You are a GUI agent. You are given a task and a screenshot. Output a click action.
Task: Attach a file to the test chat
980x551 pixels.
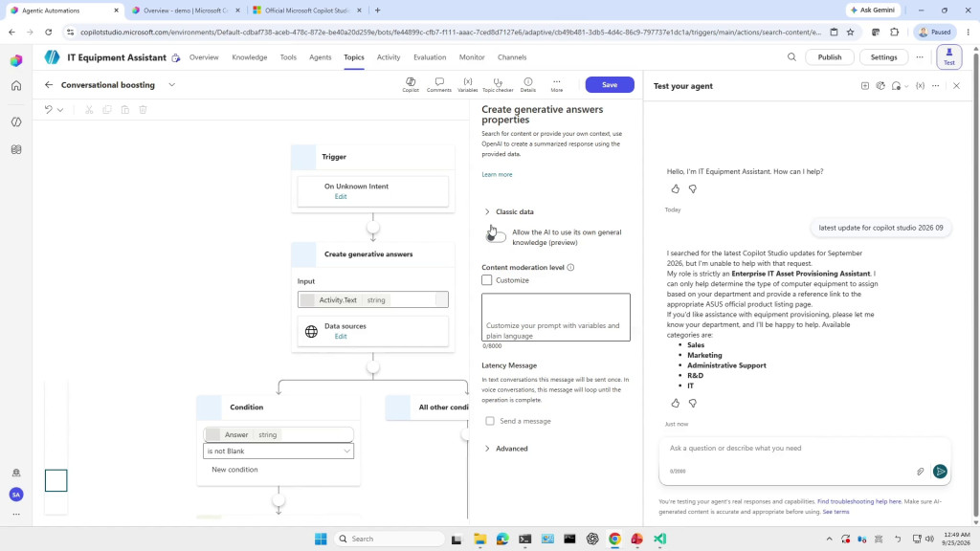pyautogui.click(x=920, y=472)
